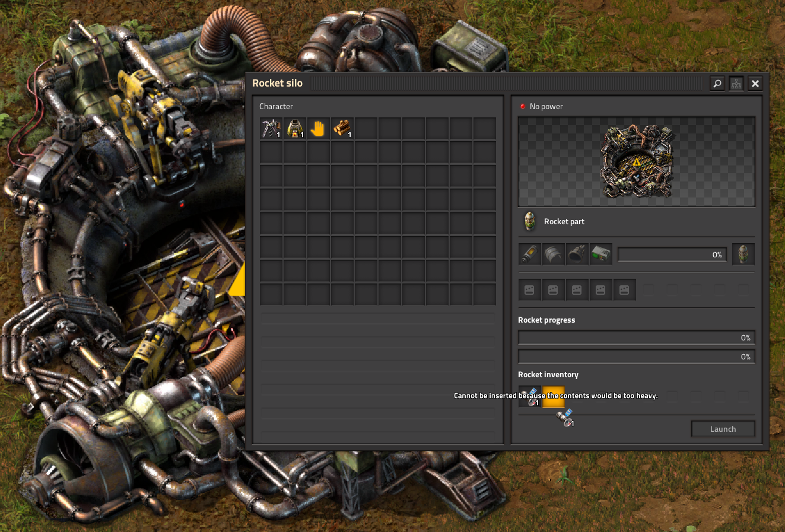The height and width of the screenshot is (532, 785).
Task: Click the rocket silo entity preview image
Action: point(637,161)
